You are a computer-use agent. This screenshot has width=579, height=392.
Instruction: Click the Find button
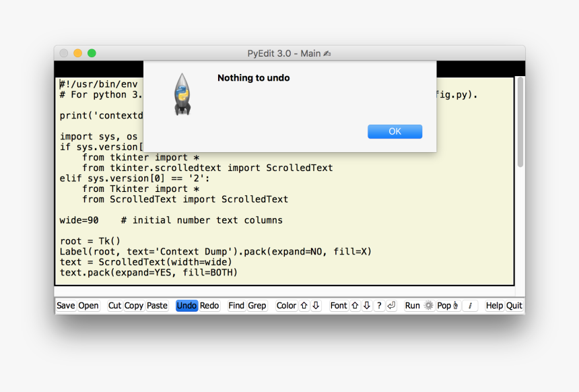(x=236, y=306)
